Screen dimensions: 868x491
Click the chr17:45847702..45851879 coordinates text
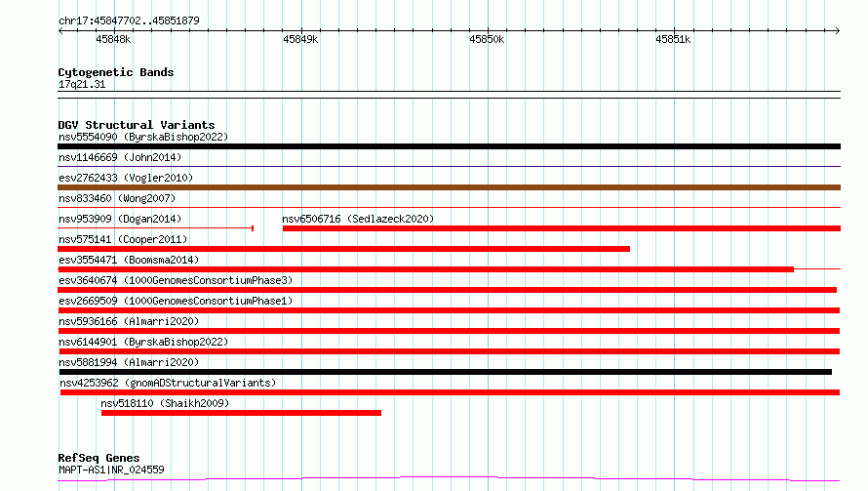pos(129,20)
